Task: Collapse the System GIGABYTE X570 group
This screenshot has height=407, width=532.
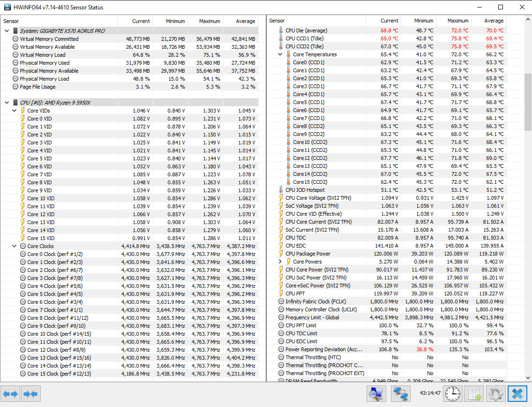Action: click(x=7, y=30)
